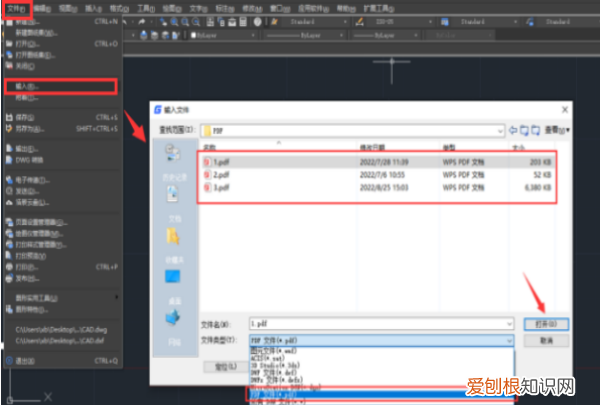Select the 2.pdf file row
The width and height of the screenshot is (600, 405).
pos(377,175)
